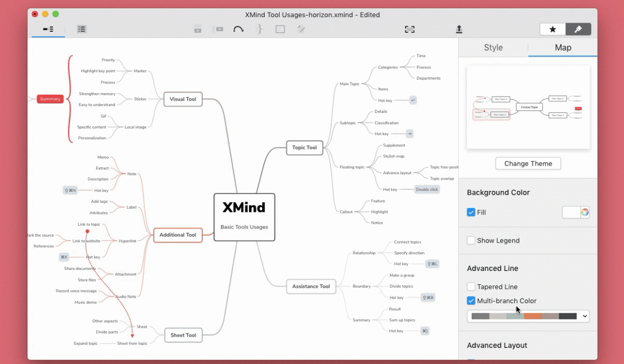Switch to mind map view icon

click(48, 29)
